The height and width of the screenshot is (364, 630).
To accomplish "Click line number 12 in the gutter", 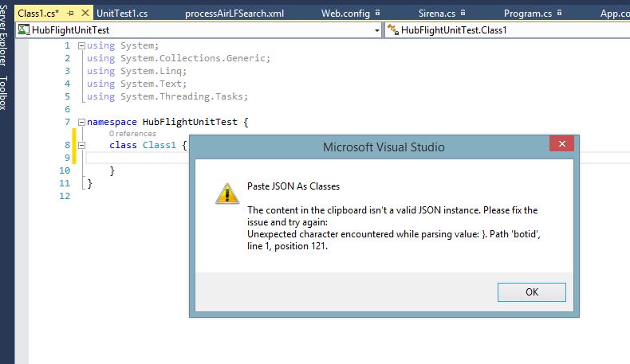I will 65,196.
